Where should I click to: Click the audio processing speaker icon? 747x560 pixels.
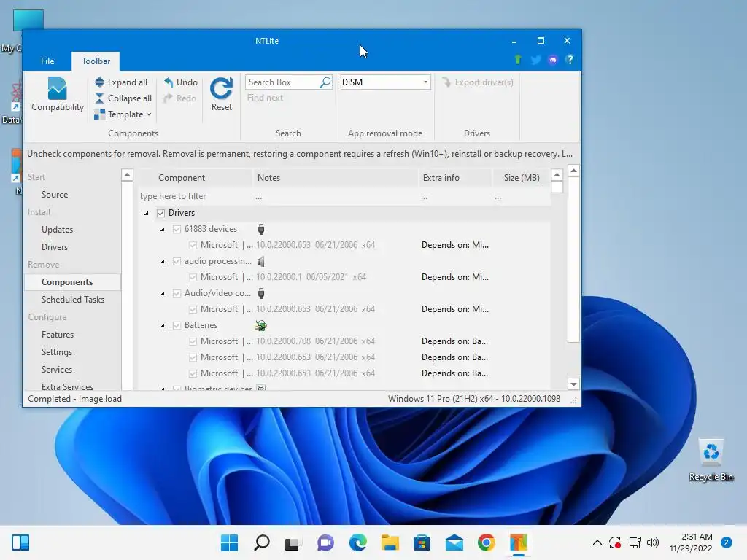(x=261, y=261)
